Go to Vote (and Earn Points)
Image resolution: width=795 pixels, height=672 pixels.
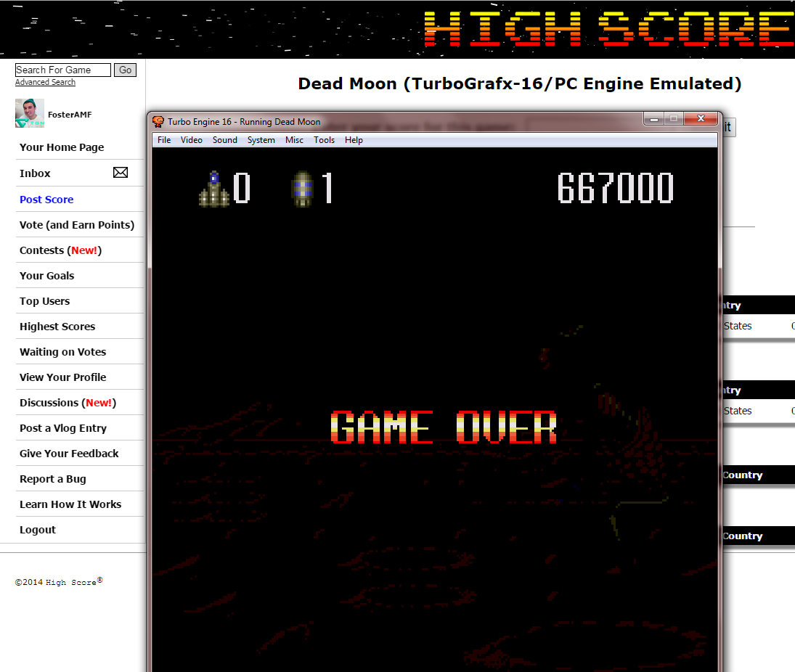[x=77, y=225]
